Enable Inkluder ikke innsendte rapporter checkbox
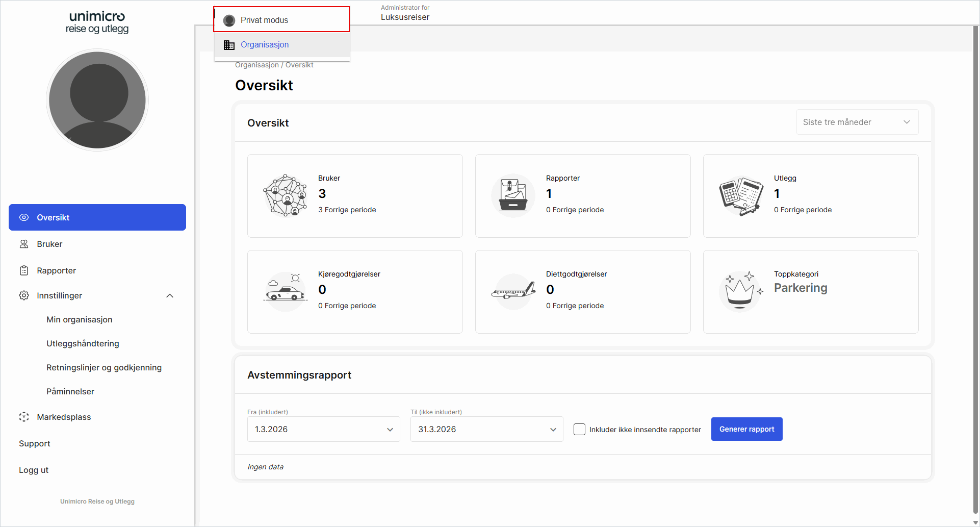Viewport: 980px width, 527px height. tap(579, 430)
